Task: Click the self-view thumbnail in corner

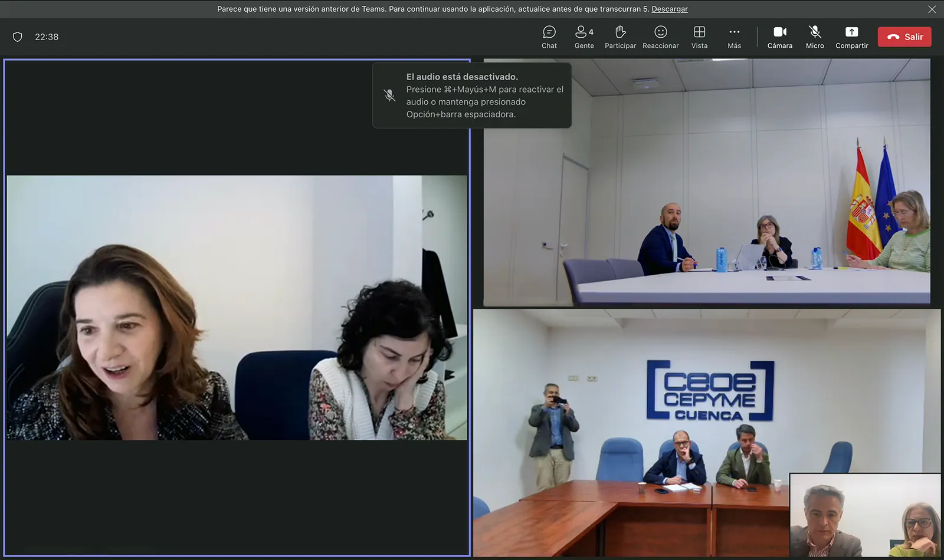Action: [865, 515]
